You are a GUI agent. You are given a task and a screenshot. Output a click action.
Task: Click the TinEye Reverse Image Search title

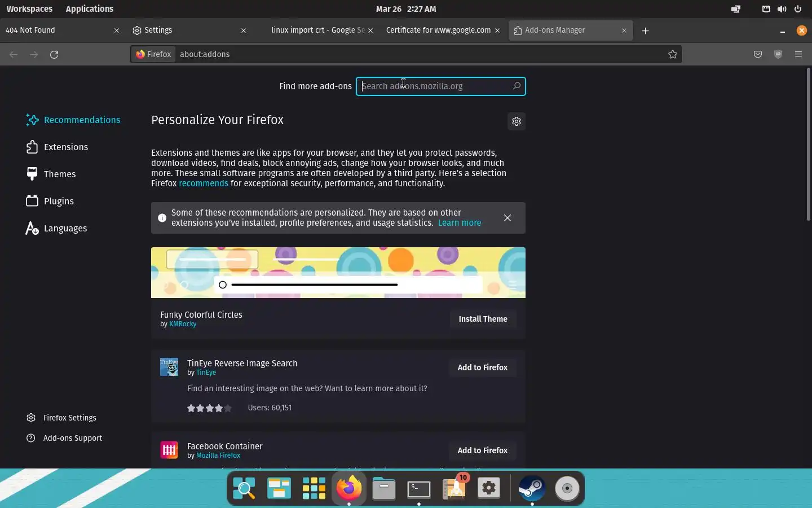[242, 363]
